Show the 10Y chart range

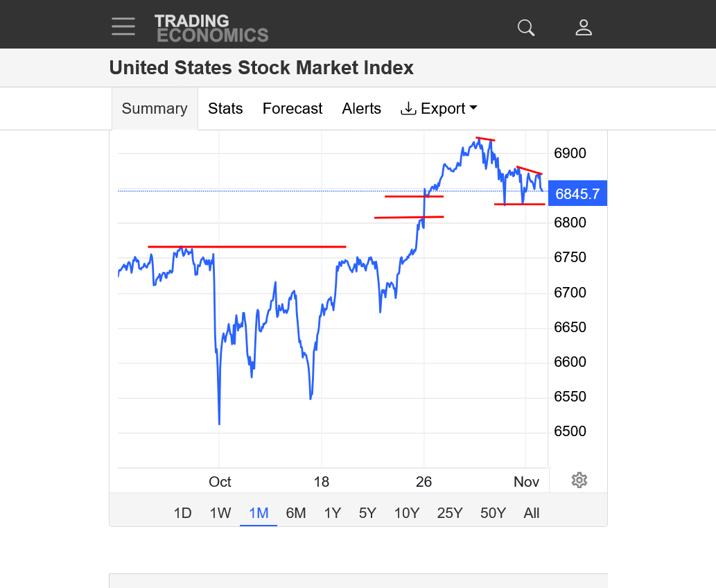coord(407,513)
